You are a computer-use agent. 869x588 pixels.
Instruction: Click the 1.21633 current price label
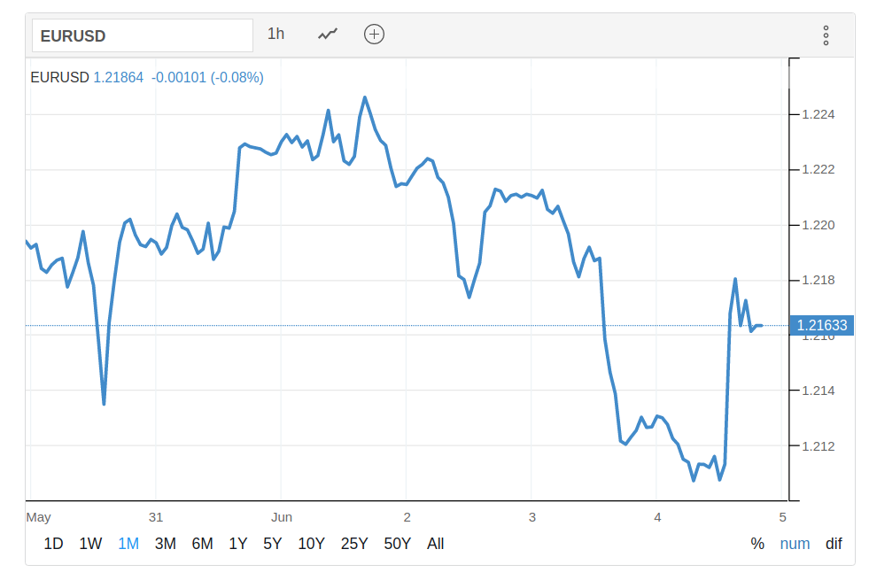pyautogui.click(x=821, y=326)
